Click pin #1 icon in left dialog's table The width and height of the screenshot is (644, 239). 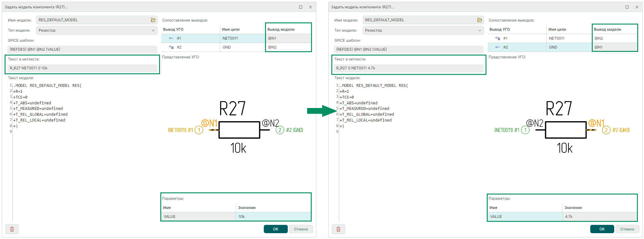point(171,38)
